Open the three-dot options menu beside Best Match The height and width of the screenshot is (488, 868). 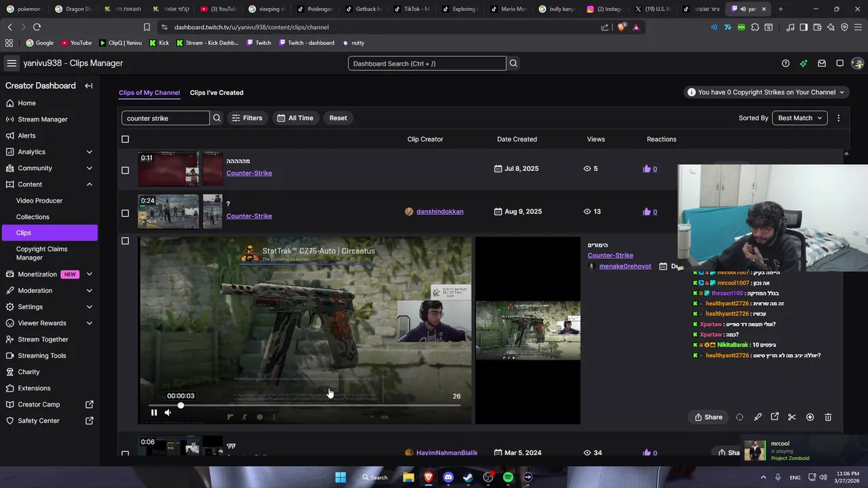838,118
